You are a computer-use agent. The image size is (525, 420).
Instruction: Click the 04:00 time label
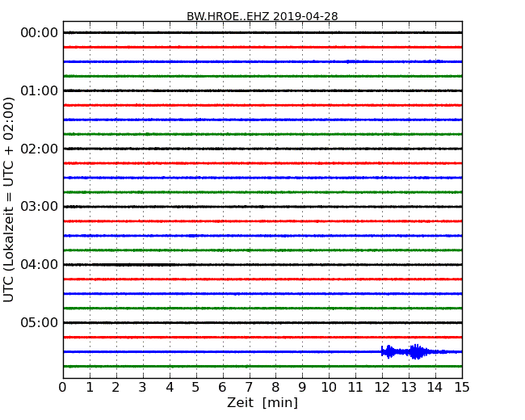click(40, 265)
